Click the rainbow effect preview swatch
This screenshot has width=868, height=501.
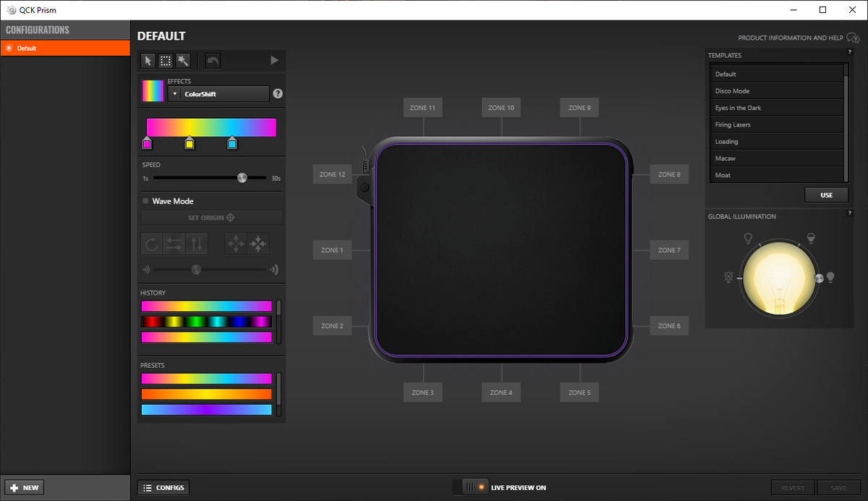[x=153, y=90]
